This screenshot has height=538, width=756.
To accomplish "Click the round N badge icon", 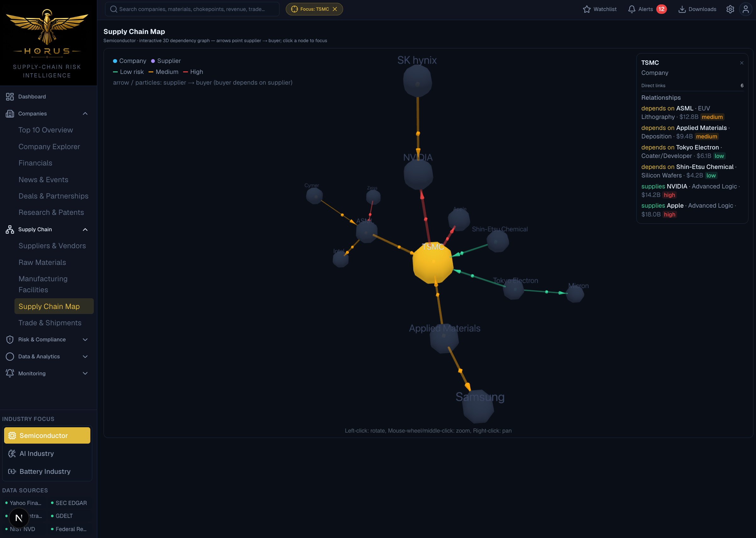I will click(x=19, y=518).
